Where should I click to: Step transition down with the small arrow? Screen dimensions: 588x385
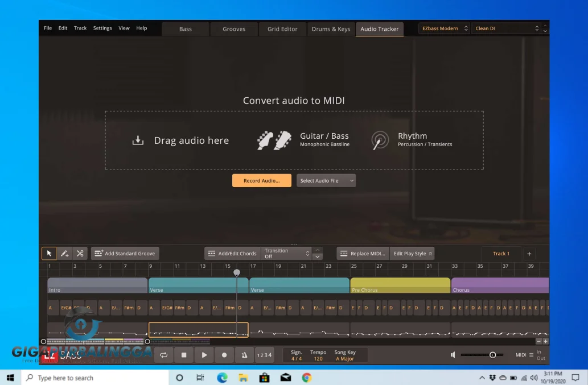tap(318, 257)
